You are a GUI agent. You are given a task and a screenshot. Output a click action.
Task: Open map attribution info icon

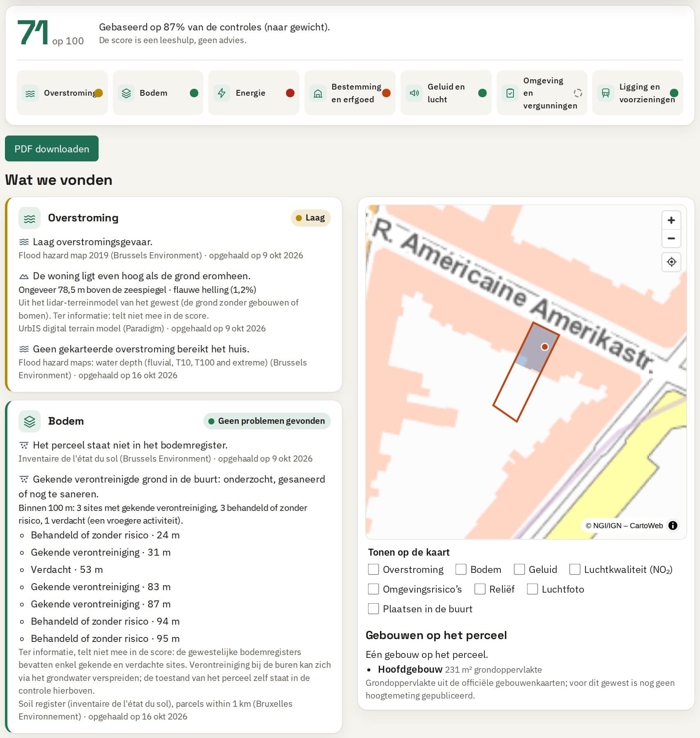click(x=673, y=525)
